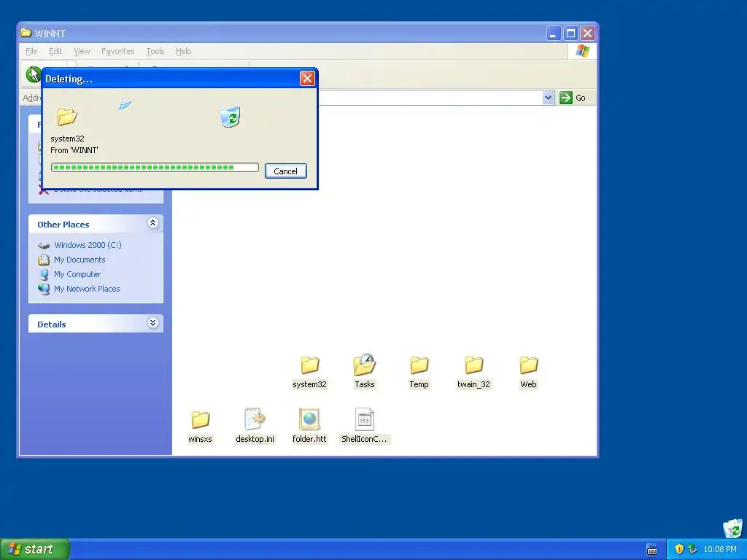Open the View menu
This screenshot has width=747, height=560.
(82, 51)
